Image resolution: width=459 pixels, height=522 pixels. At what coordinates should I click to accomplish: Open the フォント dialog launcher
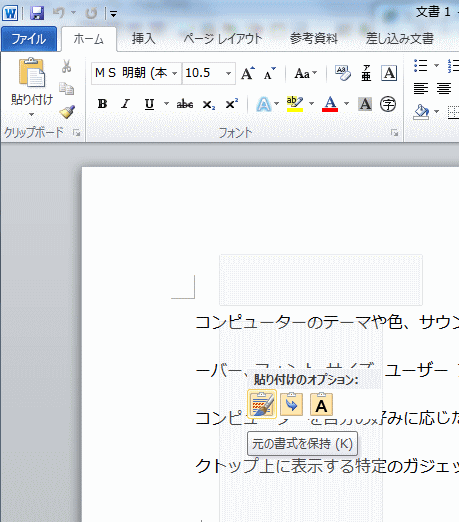pyautogui.click(x=395, y=133)
